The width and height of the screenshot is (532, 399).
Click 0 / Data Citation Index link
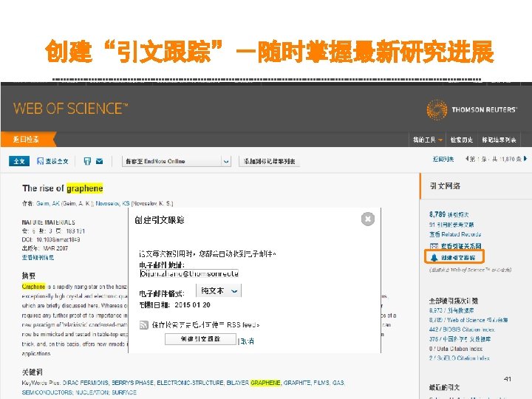(455, 349)
